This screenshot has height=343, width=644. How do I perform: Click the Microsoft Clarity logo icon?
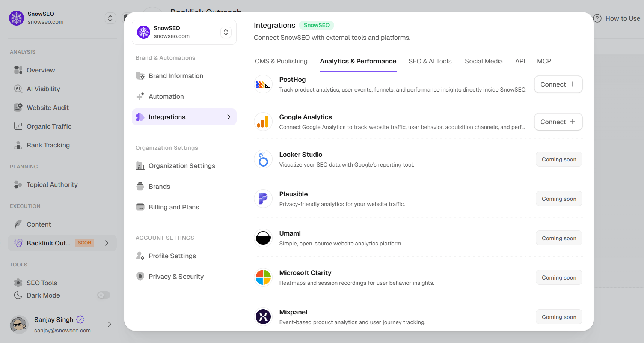point(263,278)
